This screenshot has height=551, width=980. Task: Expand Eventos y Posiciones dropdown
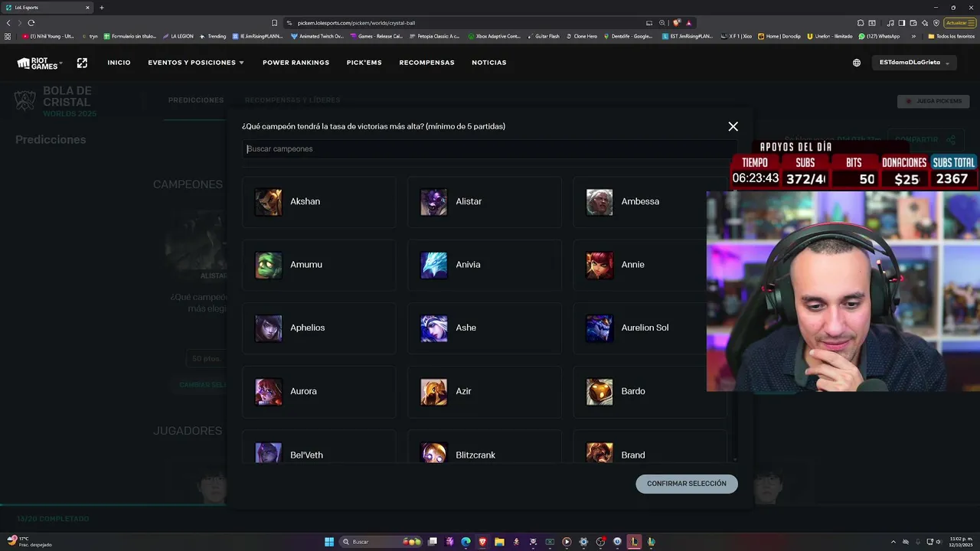pyautogui.click(x=196, y=63)
